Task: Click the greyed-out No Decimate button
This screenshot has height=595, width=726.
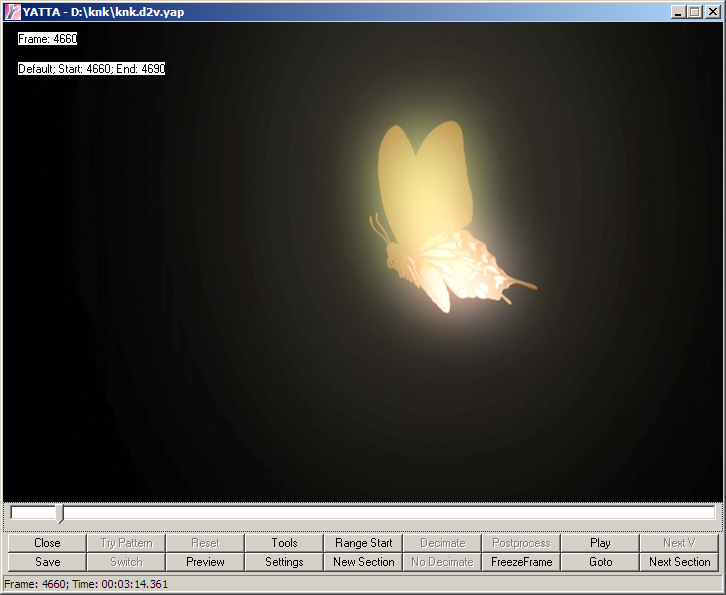Action: tap(442, 562)
